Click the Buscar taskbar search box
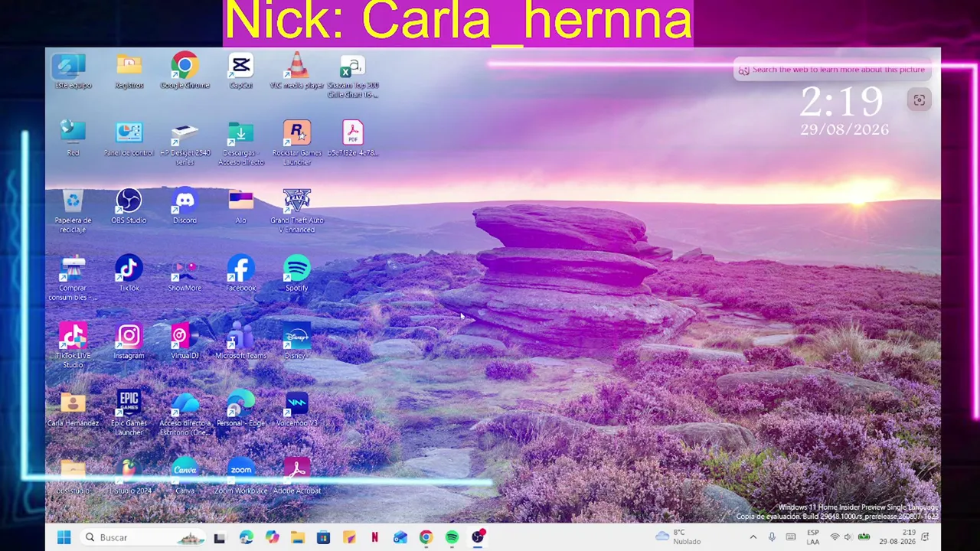The width and height of the screenshot is (980, 551). click(143, 537)
